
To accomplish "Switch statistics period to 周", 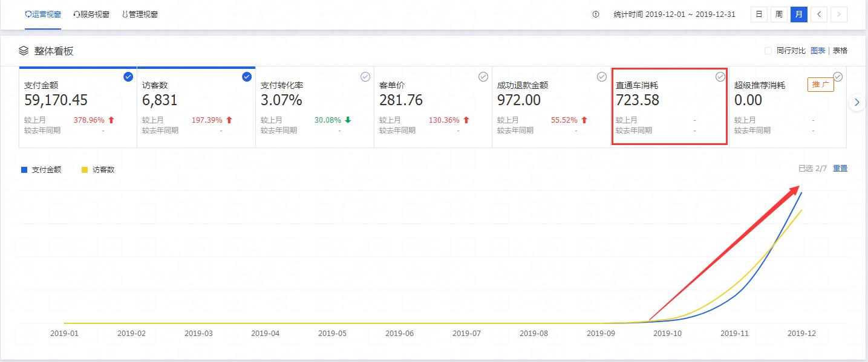I will click(778, 15).
